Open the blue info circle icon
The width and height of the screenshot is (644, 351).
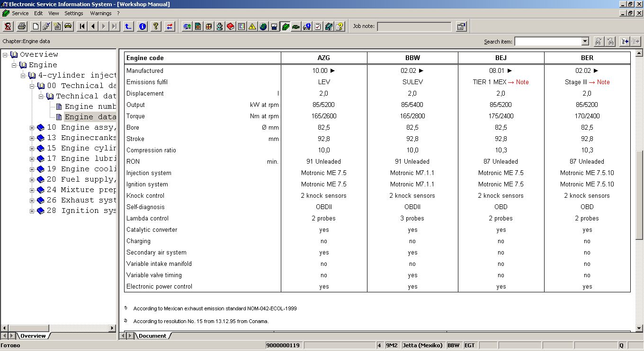143,26
